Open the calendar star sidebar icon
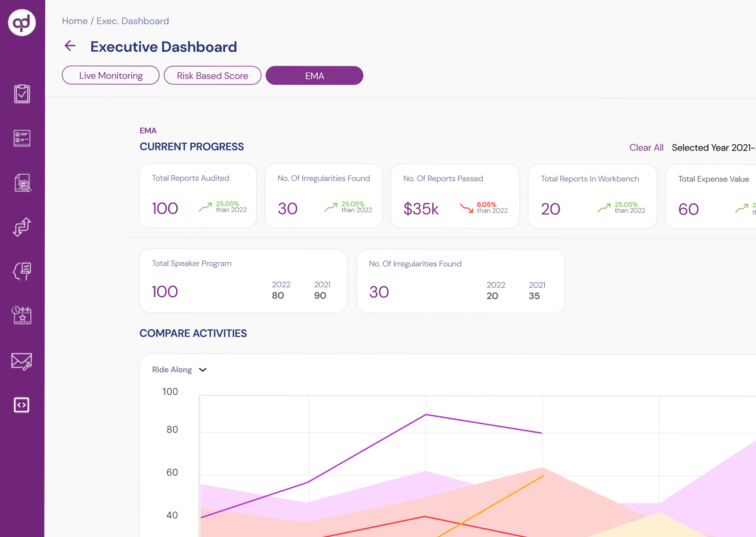756x537 pixels. pyautogui.click(x=22, y=315)
